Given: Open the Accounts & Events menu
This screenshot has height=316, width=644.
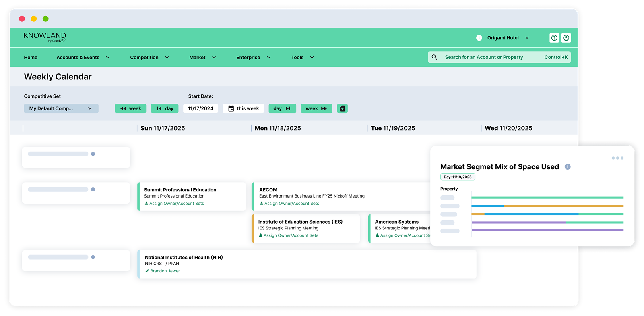Looking at the screenshot, I should 83,57.
